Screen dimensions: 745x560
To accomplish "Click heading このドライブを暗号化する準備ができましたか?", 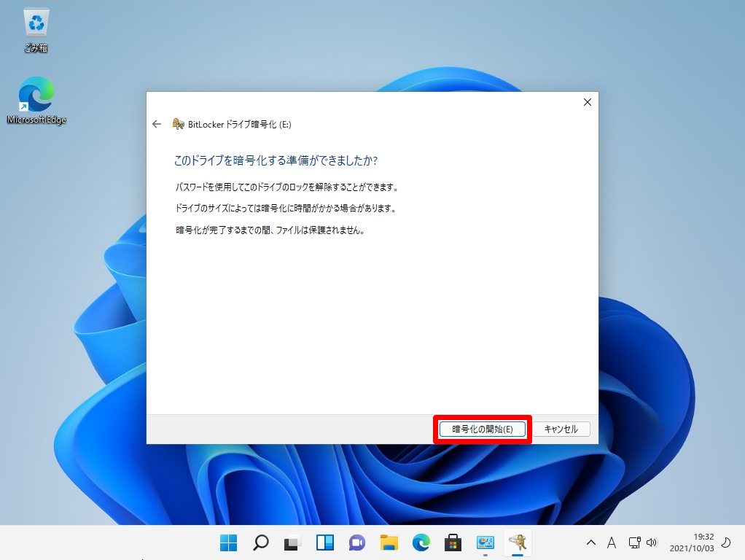I will click(x=276, y=160).
